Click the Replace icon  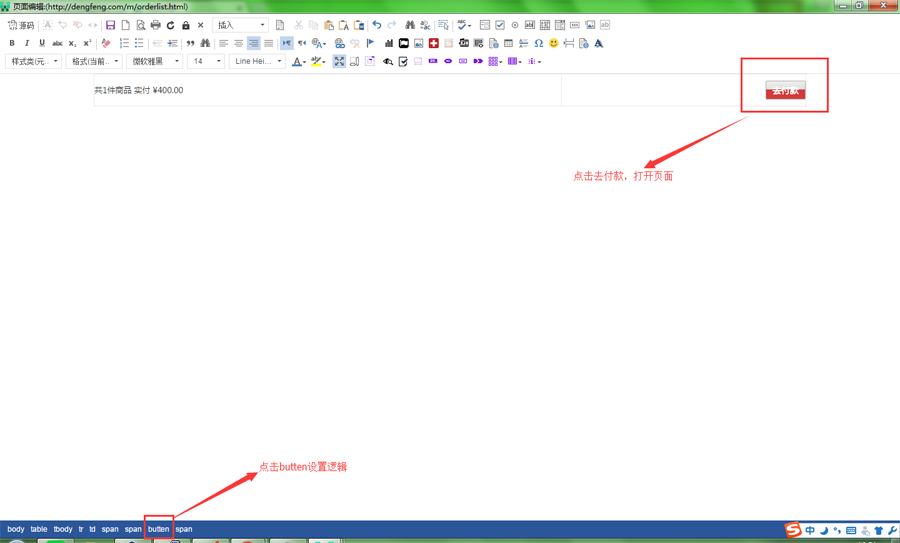[x=425, y=25]
